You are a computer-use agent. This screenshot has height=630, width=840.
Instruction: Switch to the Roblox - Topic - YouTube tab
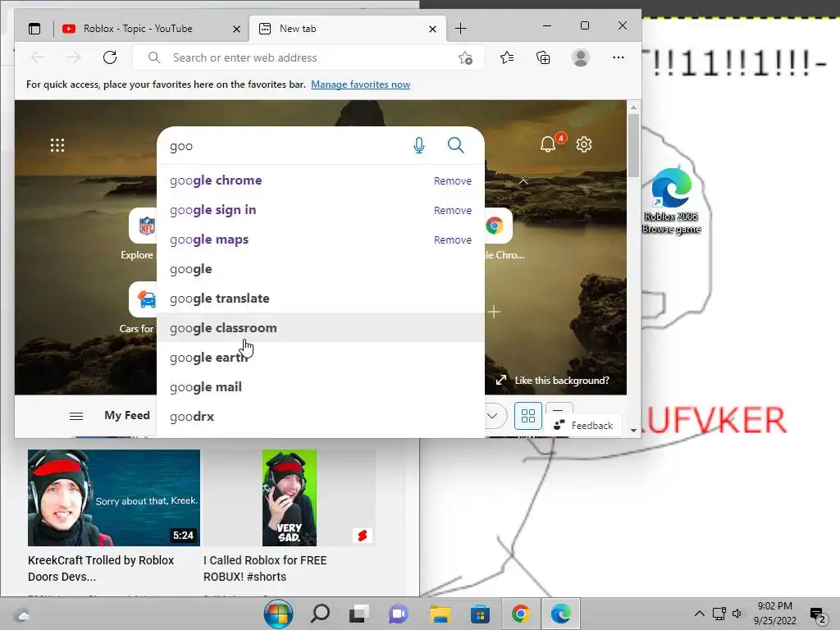point(152,29)
